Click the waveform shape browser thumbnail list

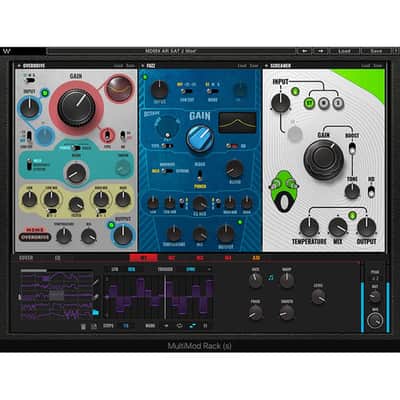point(56,296)
